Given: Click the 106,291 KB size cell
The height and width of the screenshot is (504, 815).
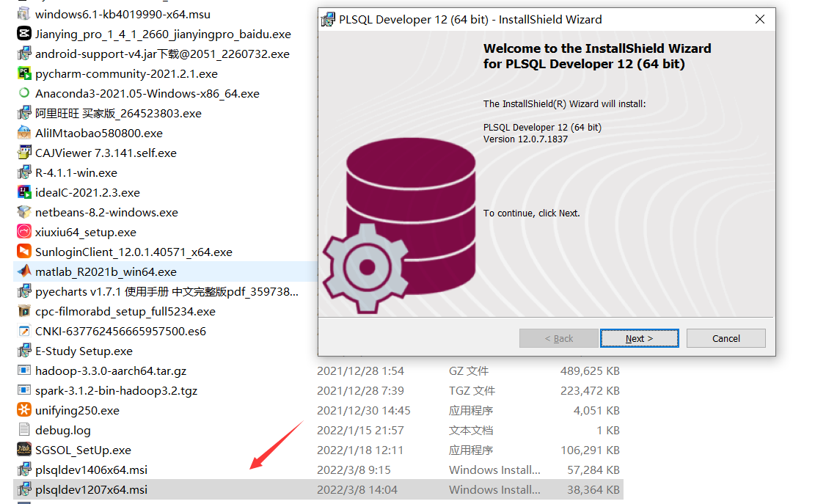Looking at the screenshot, I should pyautogui.click(x=589, y=450).
